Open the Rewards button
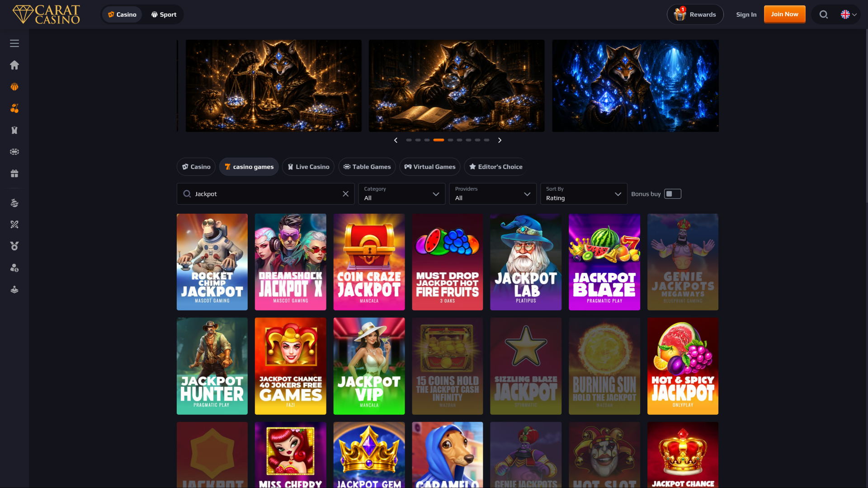Image resolution: width=868 pixels, height=488 pixels. 695,14
